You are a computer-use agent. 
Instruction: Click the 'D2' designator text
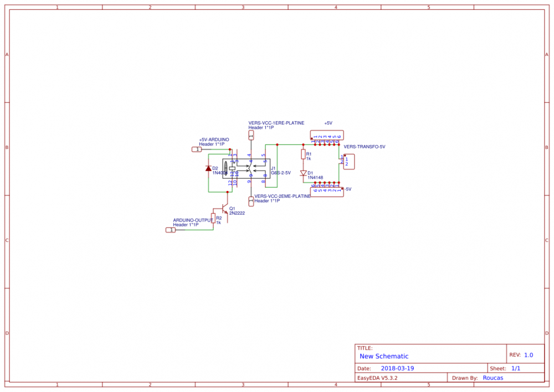coord(215,168)
